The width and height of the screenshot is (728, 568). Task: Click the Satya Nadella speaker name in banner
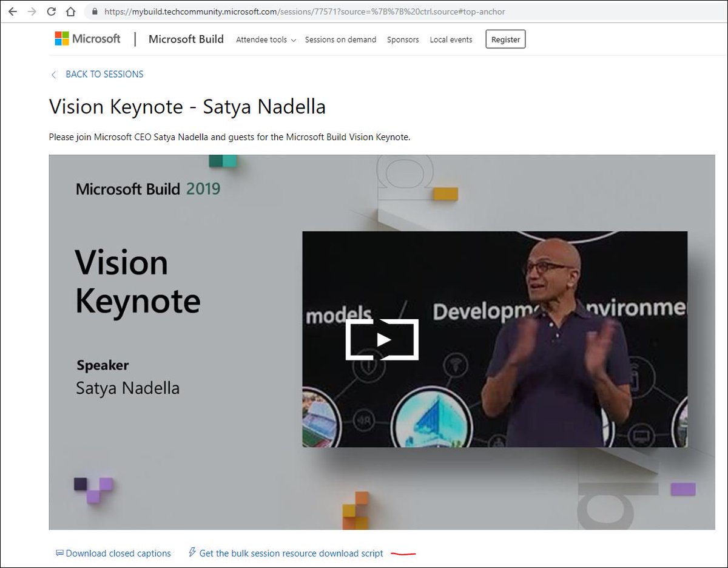[x=127, y=388]
